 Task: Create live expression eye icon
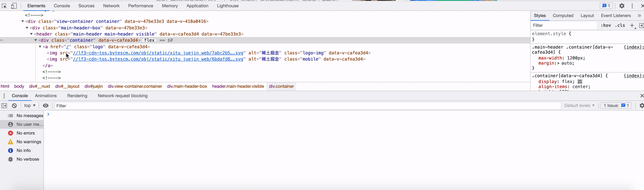pos(46,106)
